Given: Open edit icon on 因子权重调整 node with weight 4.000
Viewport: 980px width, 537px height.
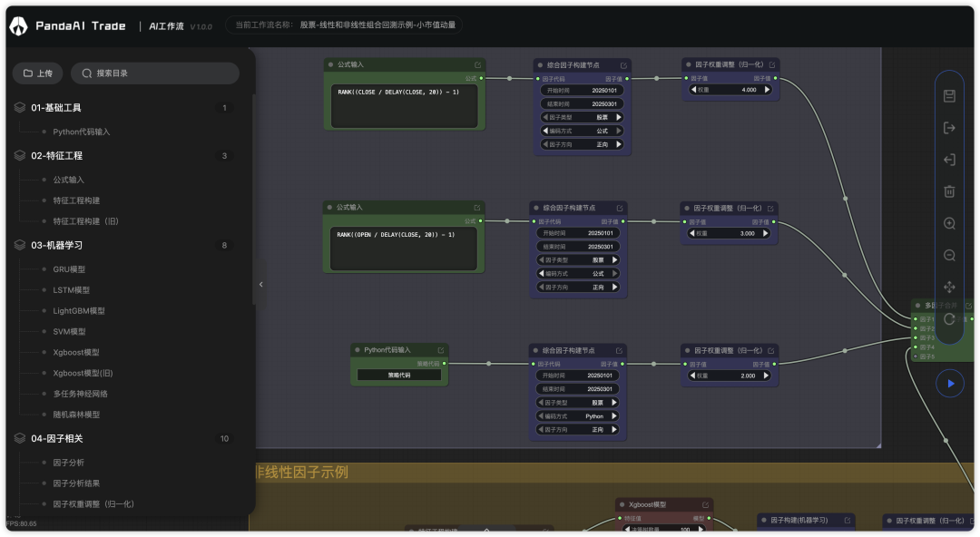Looking at the screenshot, I should tap(772, 65).
